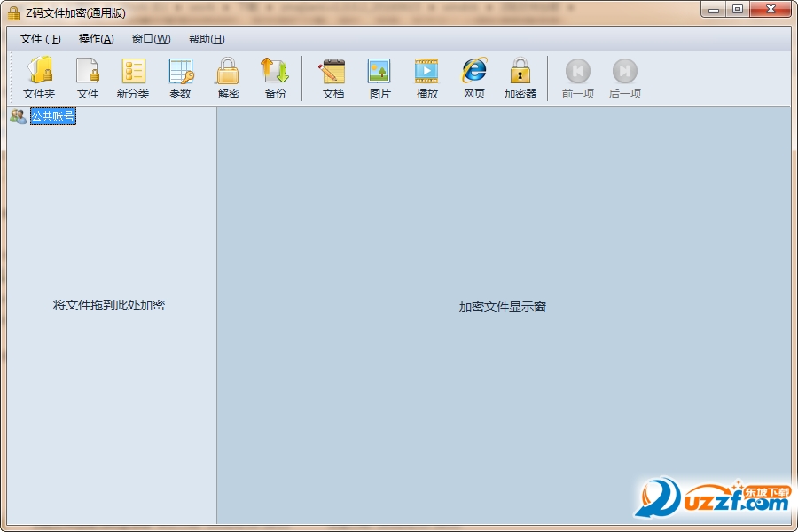Open the 操作(A) menu

(x=96, y=39)
